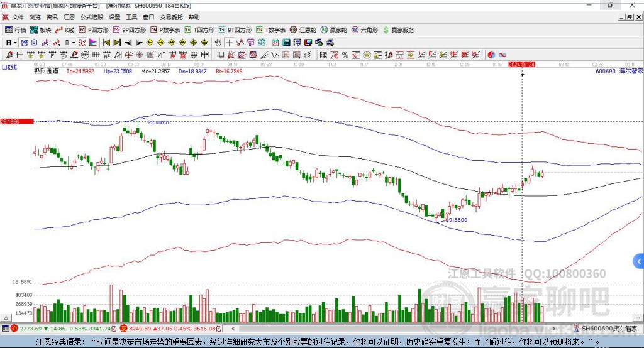Open the T四方形 tool
Image resolution: width=644 pixels, height=348 pixels.
[x=199, y=30]
